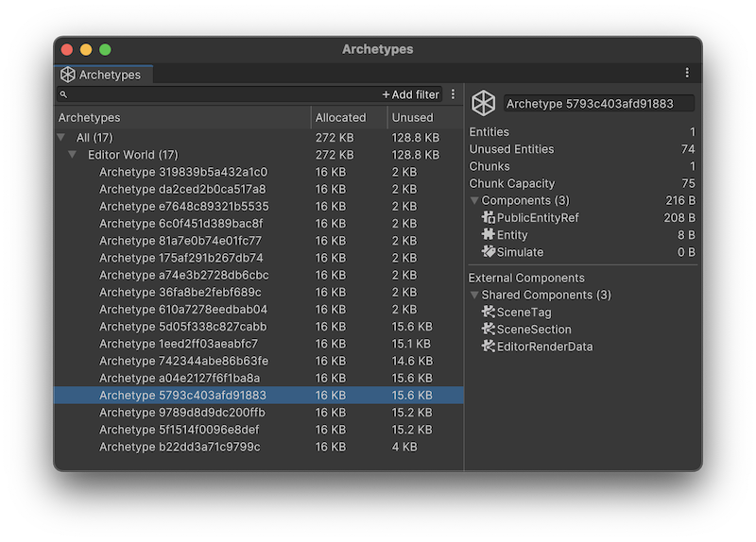Click the SceneSection shared component icon
Viewport: 756px width, 542px height.
[x=489, y=330]
